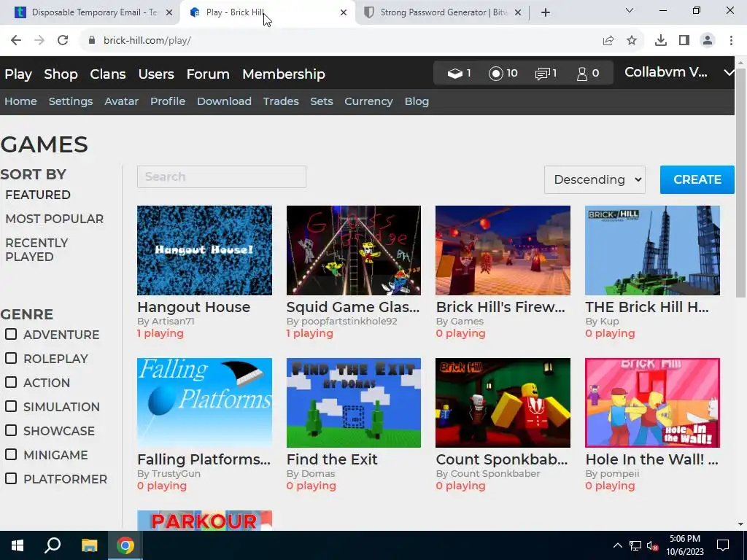
Task: Check the Simulation genre checkbox
Action: [x=11, y=406]
